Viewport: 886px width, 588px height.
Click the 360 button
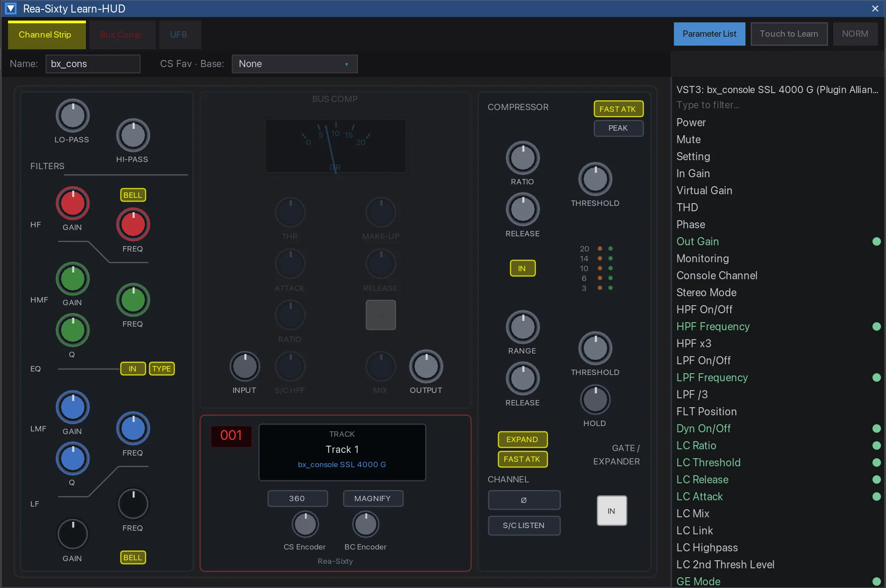coord(298,499)
